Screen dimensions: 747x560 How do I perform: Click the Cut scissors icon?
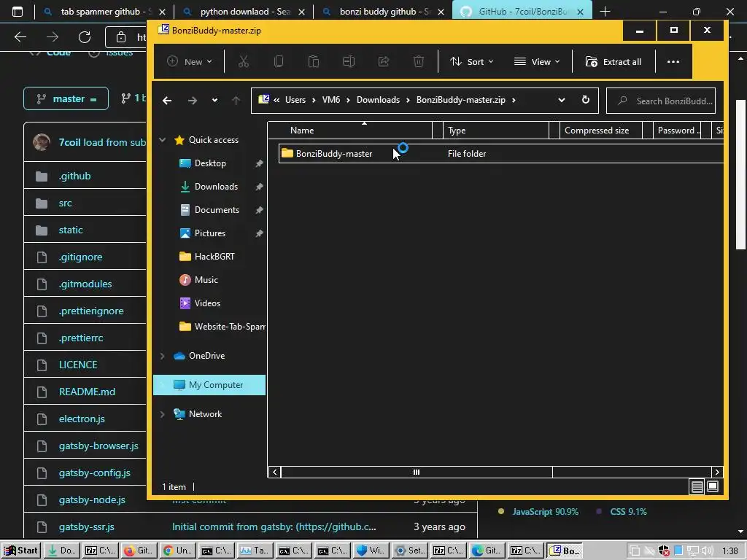click(244, 61)
